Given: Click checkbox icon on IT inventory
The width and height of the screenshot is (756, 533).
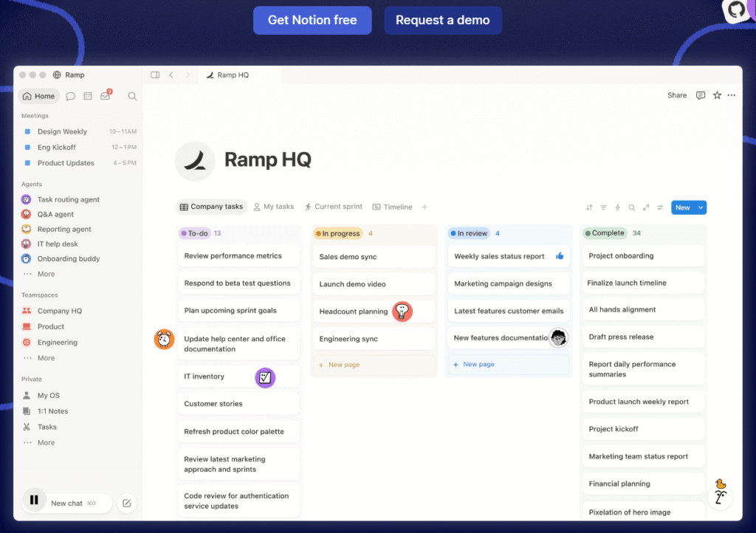Looking at the screenshot, I should click(265, 377).
